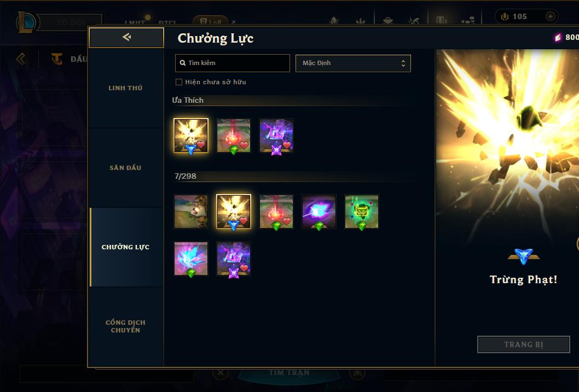Viewport: 579px width, 392px height.
Task: Open the Linh Thú tab
Action: pos(125,88)
